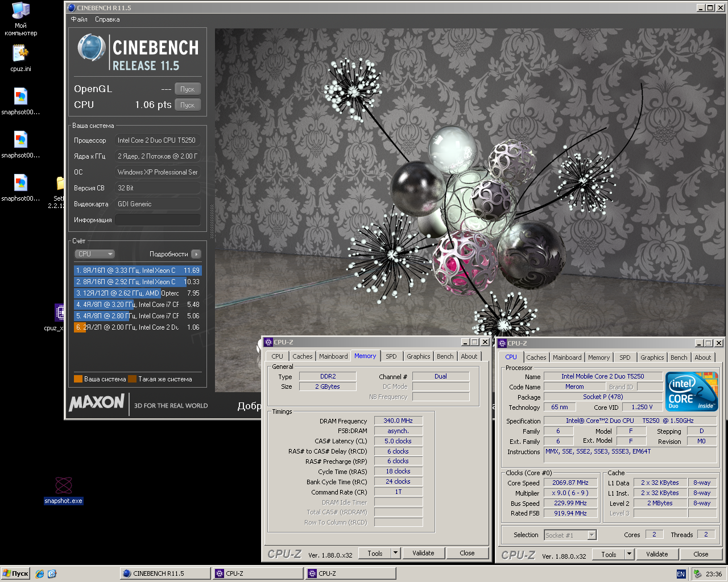Viewport: 728px width, 582px height.
Task: Open Bench tab in right CPU-Z window
Action: pos(679,357)
